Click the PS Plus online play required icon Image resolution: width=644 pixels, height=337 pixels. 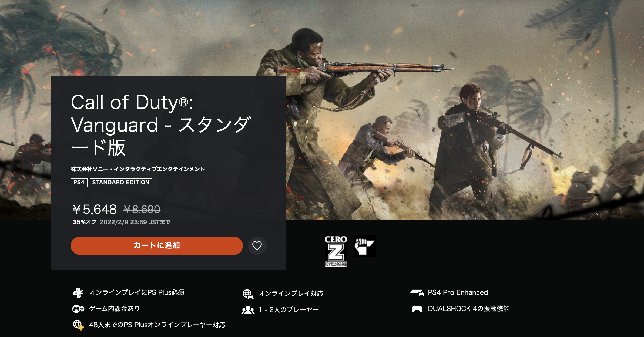[78, 293]
